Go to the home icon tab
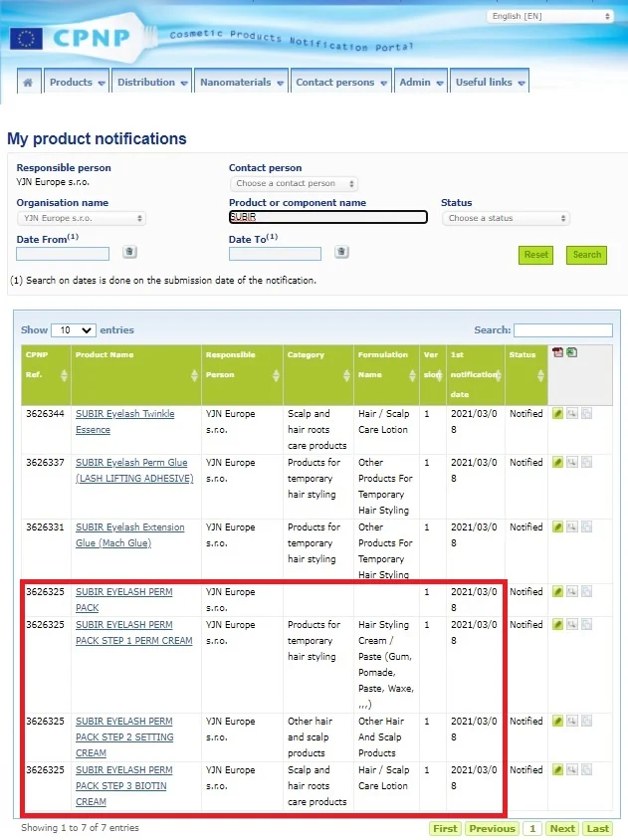The image size is (628, 840). (x=29, y=82)
